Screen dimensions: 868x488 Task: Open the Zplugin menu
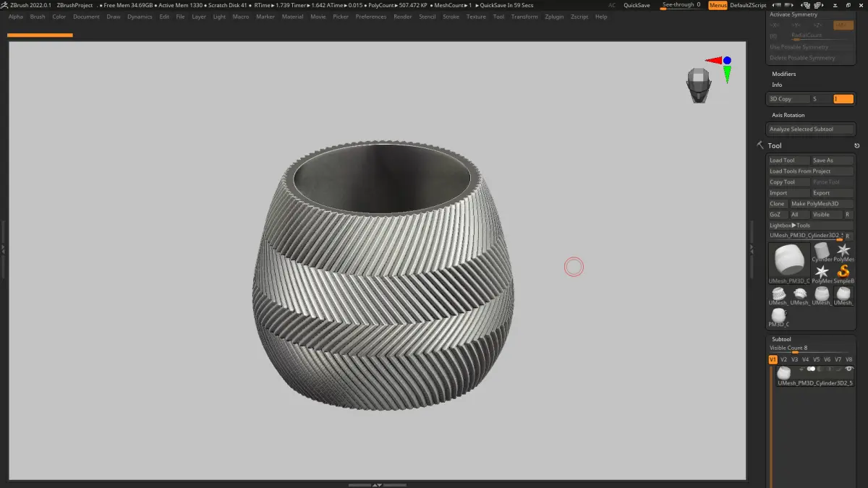tap(554, 17)
